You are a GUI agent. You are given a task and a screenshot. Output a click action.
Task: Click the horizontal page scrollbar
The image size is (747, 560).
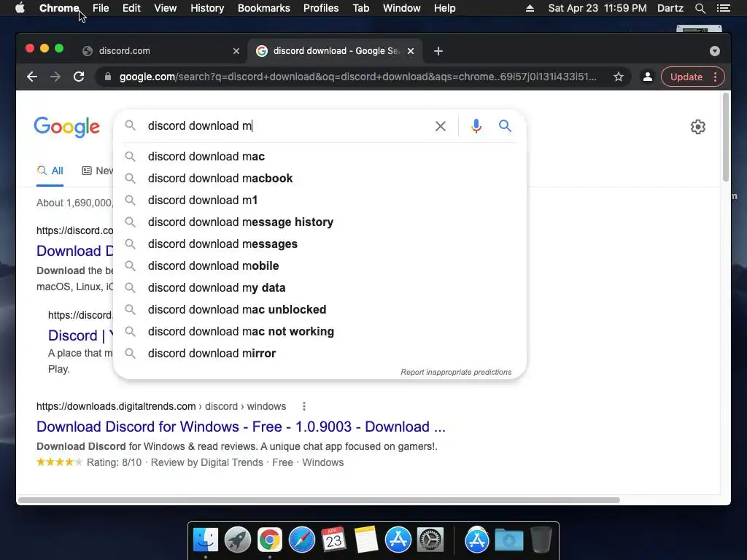[x=319, y=500]
